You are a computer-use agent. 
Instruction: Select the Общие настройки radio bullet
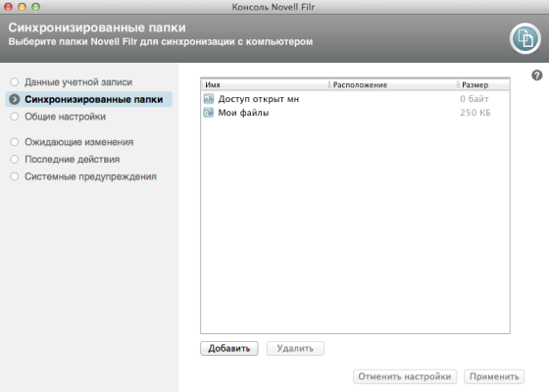pos(15,117)
